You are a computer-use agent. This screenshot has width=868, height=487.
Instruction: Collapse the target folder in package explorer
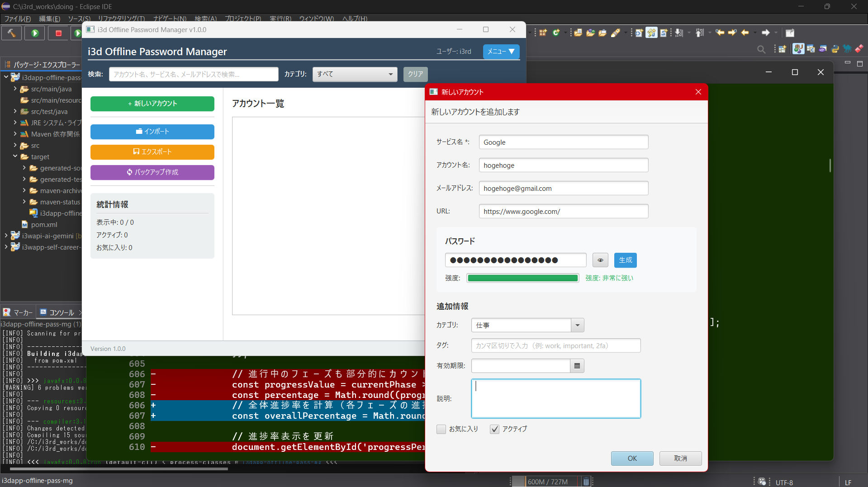coord(15,156)
